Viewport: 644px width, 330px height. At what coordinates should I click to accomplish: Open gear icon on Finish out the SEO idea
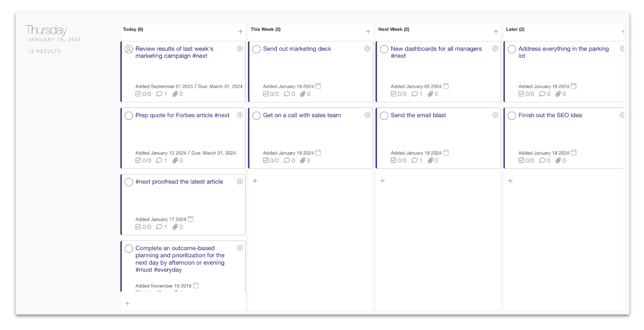pyautogui.click(x=622, y=115)
